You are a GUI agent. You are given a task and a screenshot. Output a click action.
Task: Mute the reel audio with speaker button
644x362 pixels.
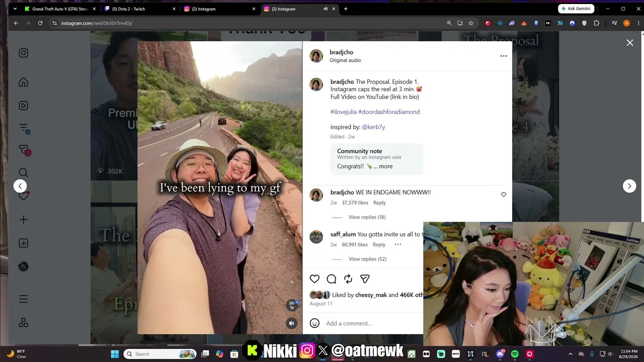tap(291, 323)
